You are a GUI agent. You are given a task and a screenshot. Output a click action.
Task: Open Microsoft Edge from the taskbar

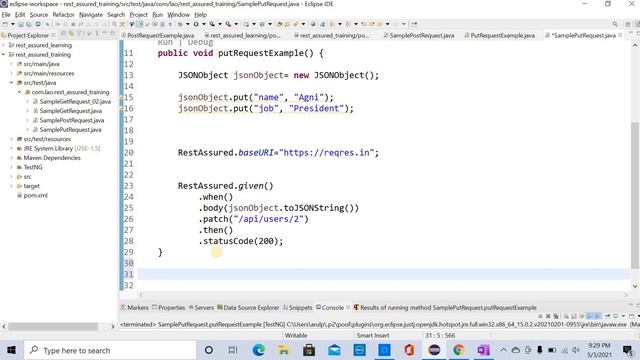pos(258,350)
